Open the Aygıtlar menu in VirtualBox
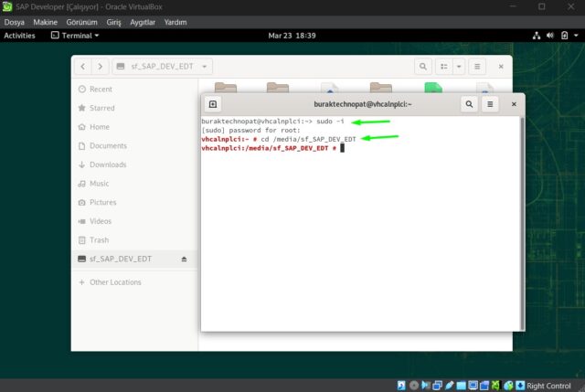The height and width of the screenshot is (392, 585). [x=143, y=22]
